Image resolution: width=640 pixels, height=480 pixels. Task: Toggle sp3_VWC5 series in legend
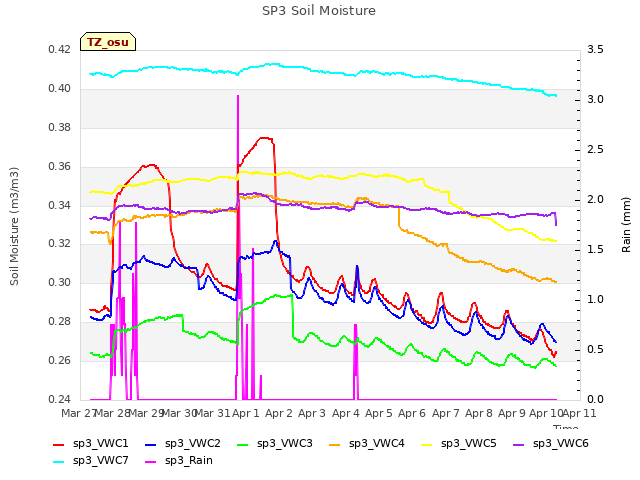click(458, 444)
